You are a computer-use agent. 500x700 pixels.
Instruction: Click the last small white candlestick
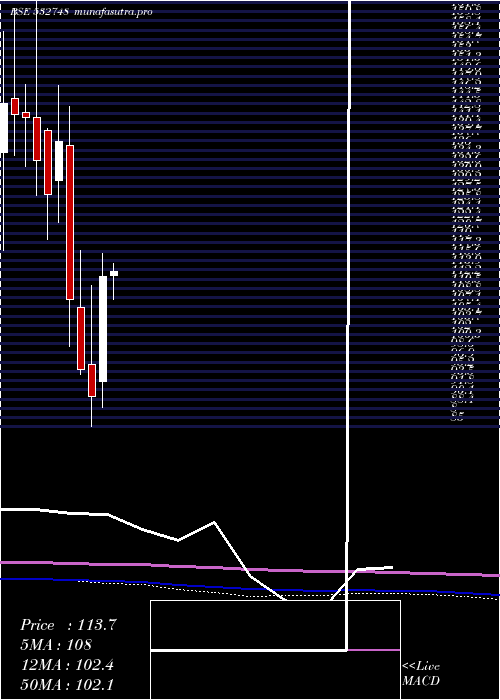[114, 273]
